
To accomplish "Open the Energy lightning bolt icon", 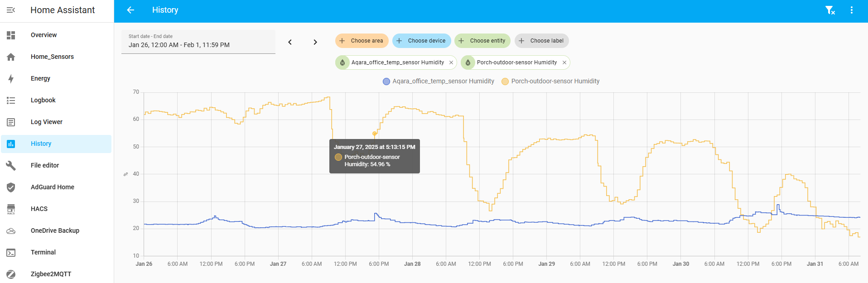I will click(x=11, y=78).
